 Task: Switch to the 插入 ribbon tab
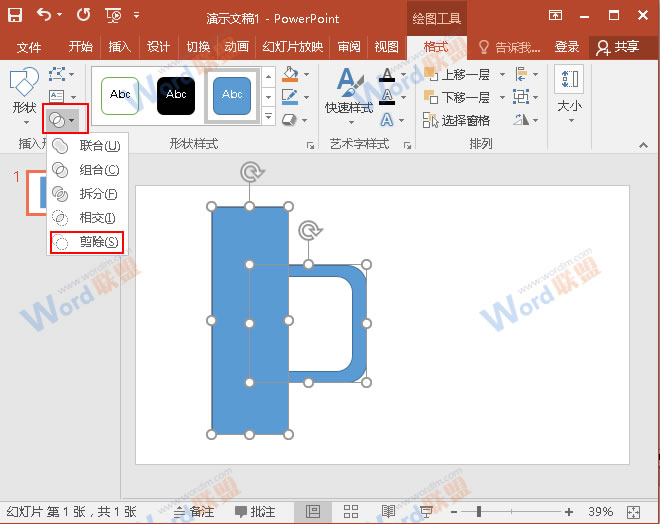coord(120,47)
